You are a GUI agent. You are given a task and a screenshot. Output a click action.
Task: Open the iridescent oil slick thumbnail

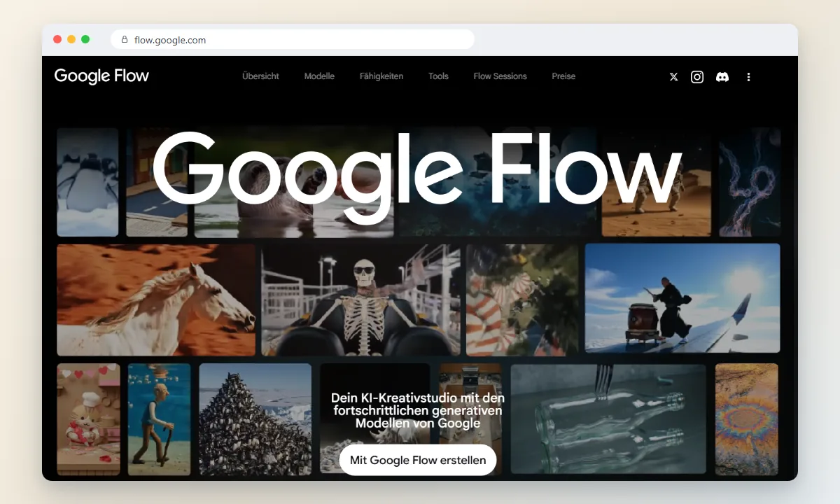click(x=747, y=419)
